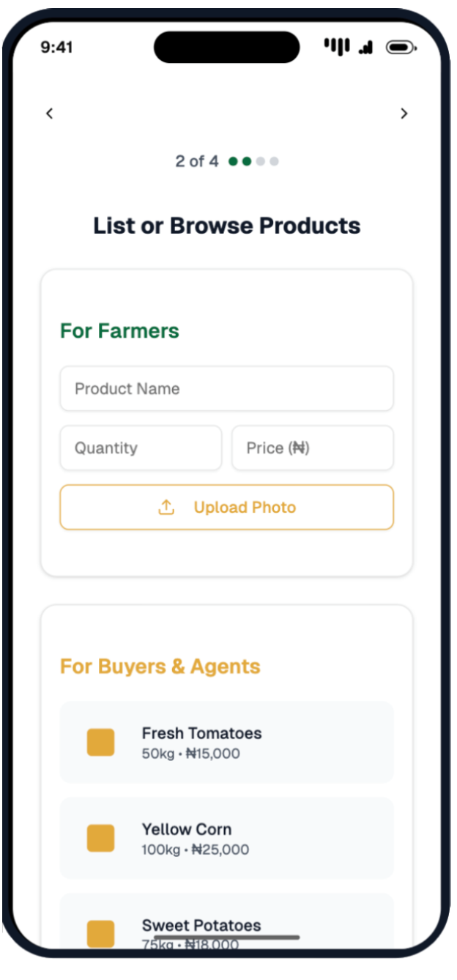
Task: Go back with the left chevron arrow
Action: tap(49, 114)
